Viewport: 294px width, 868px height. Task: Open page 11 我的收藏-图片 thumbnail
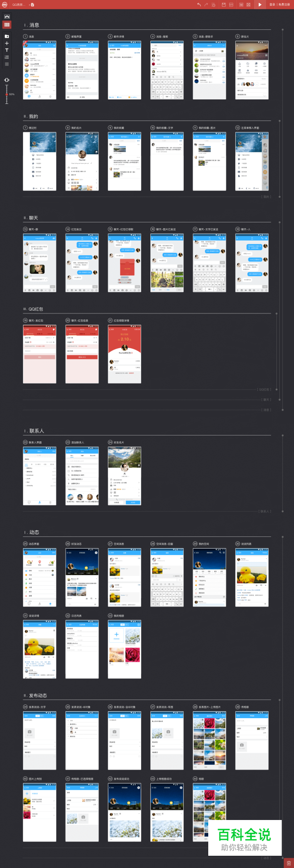tap(210, 161)
